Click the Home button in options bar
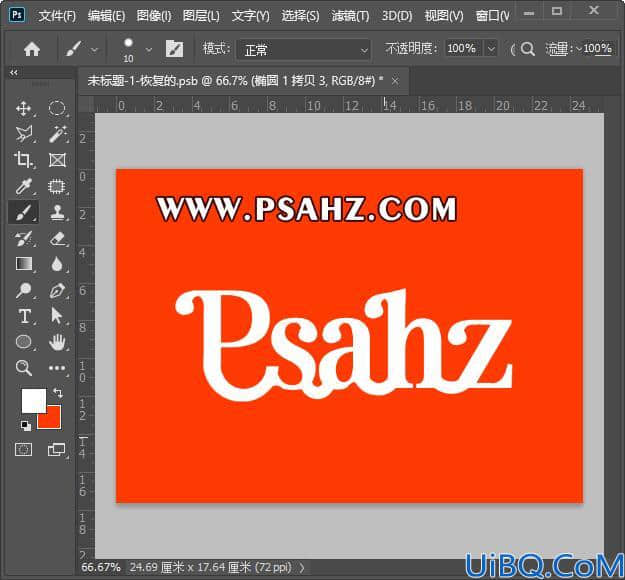This screenshot has height=580, width=625. pos(32,49)
